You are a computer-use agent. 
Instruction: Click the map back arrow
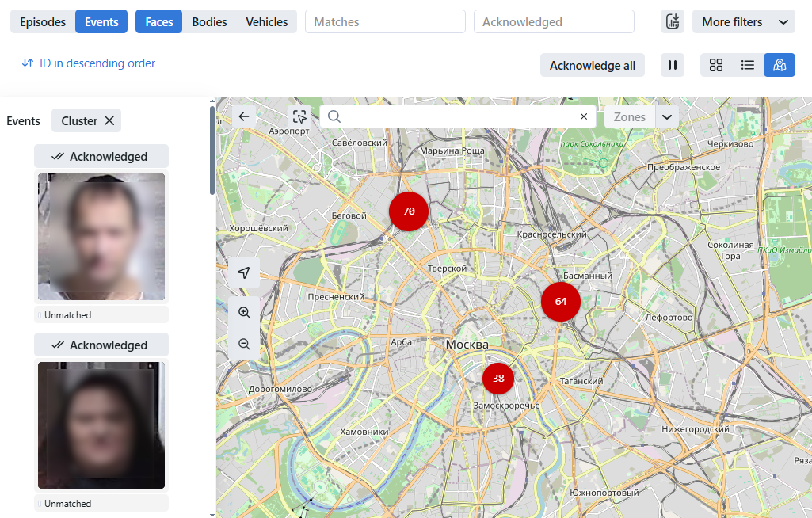[x=244, y=116]
